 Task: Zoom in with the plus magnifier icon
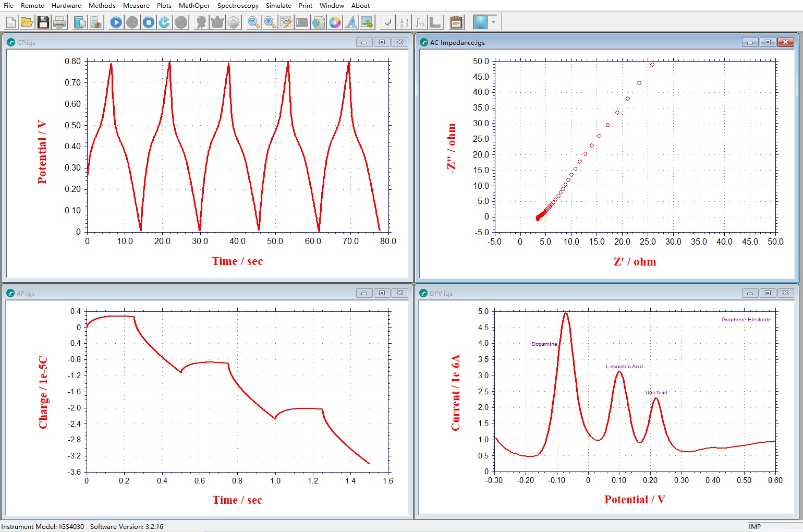(270, 22)
